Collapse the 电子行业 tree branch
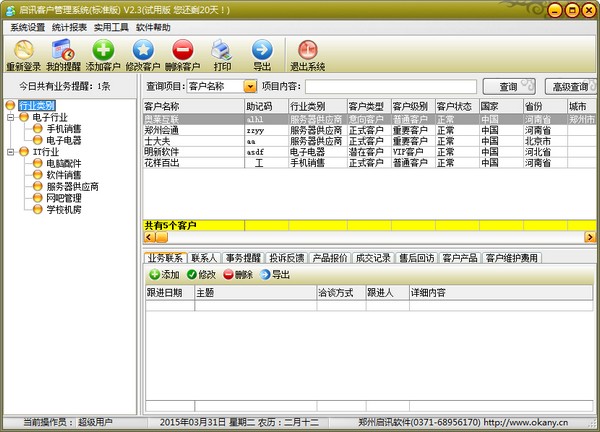 click(11, 117)
